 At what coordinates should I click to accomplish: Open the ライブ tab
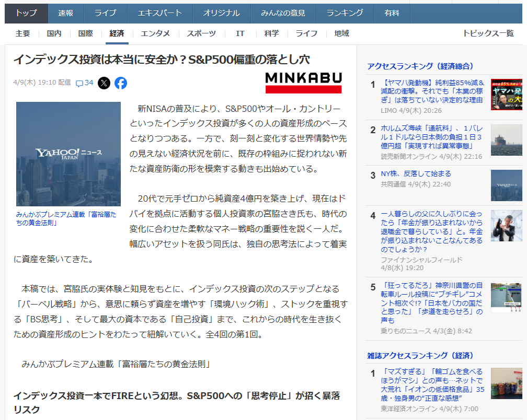coord(105,13)
